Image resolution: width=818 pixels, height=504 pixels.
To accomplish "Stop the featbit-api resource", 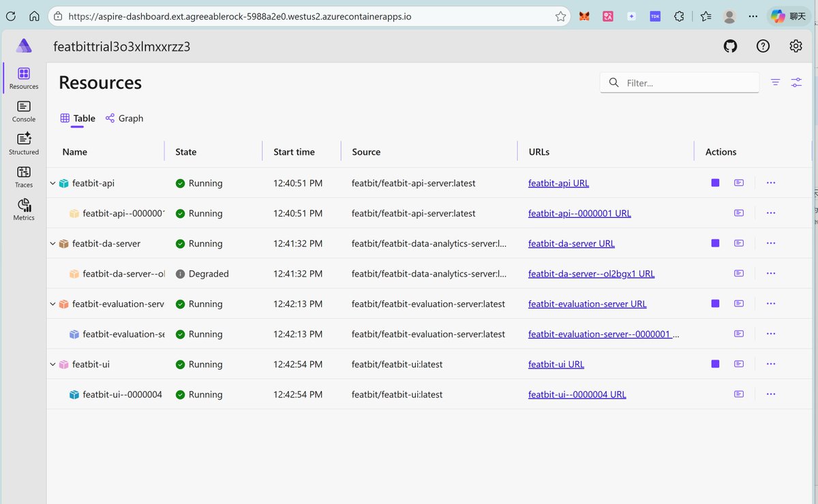I will click(715, 183).
